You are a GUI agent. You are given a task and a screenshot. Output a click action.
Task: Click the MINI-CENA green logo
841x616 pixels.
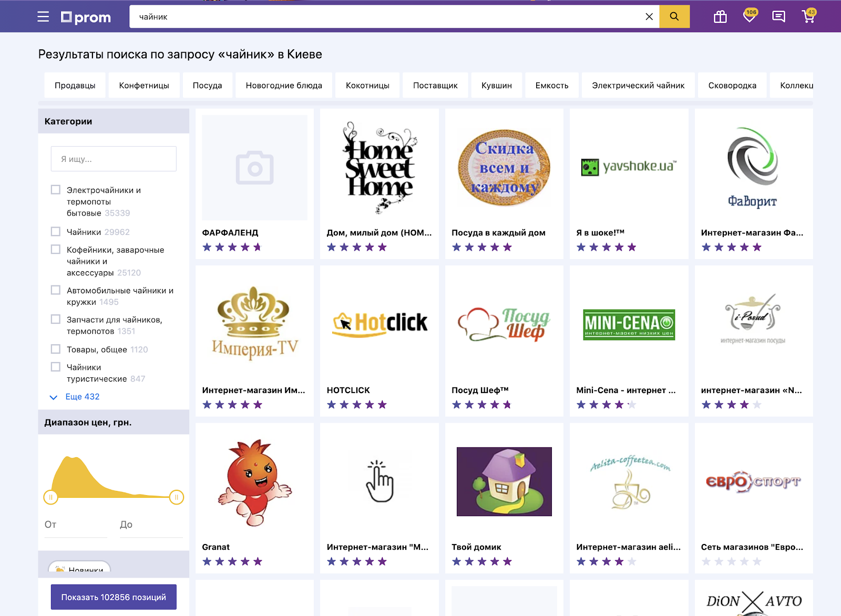[x=629, y=324]
